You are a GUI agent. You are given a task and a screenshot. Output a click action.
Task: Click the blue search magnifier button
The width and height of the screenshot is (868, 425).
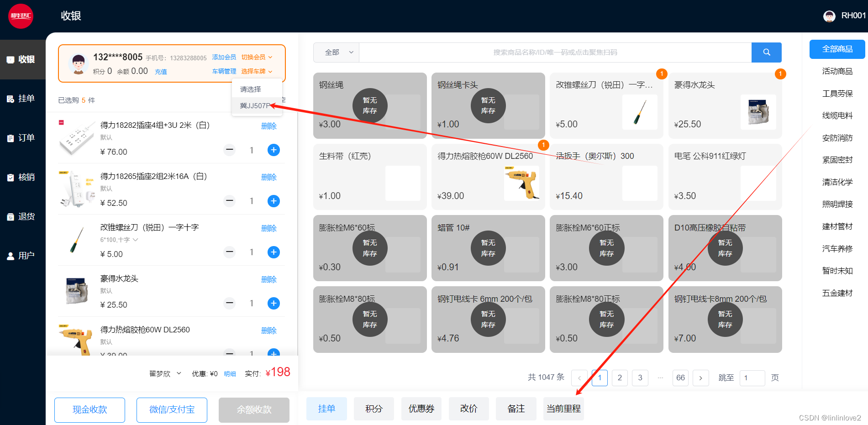[x=766, y=52]
